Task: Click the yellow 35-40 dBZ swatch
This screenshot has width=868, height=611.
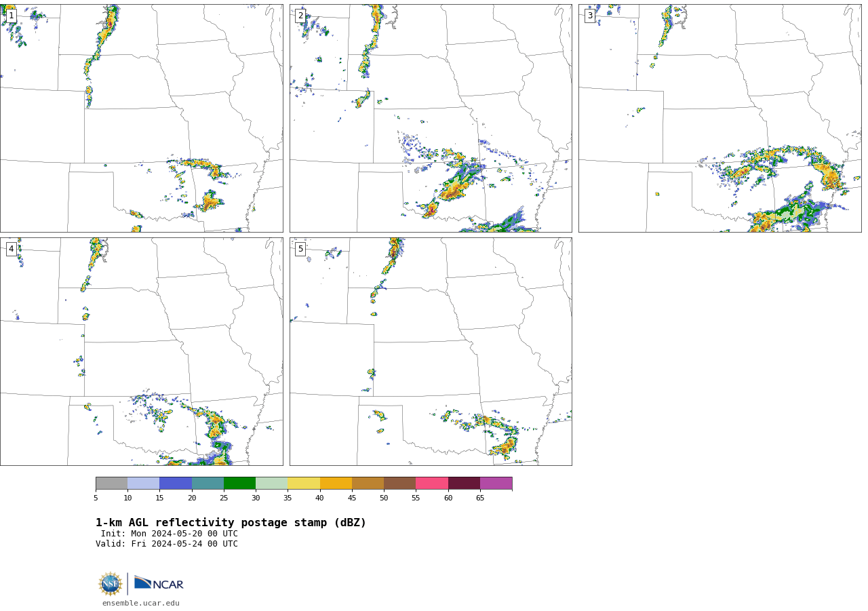Action: coord(304,484)
